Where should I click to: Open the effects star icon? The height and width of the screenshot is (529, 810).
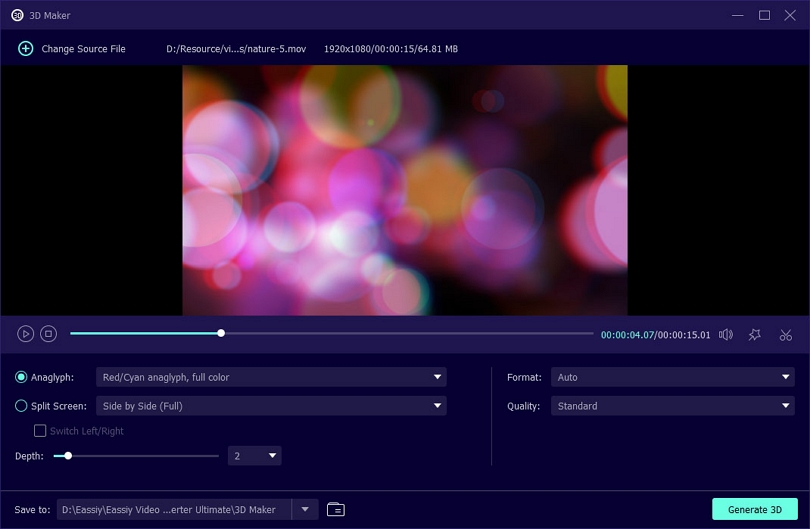[754, 335]
